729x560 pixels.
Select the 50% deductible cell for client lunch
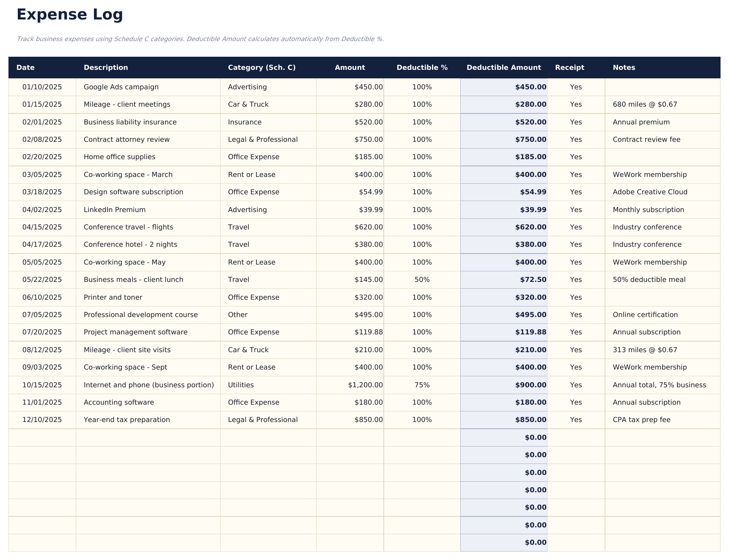click(x=421, y=279)
